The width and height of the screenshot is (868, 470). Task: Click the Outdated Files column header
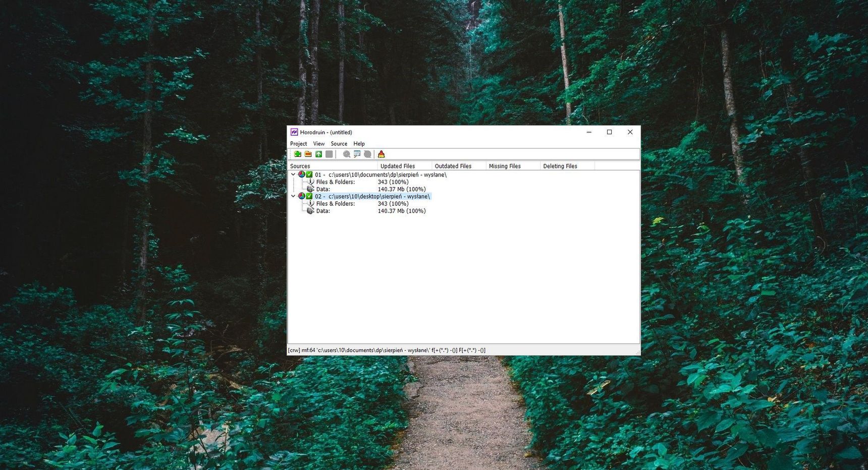tap(459, 166)
